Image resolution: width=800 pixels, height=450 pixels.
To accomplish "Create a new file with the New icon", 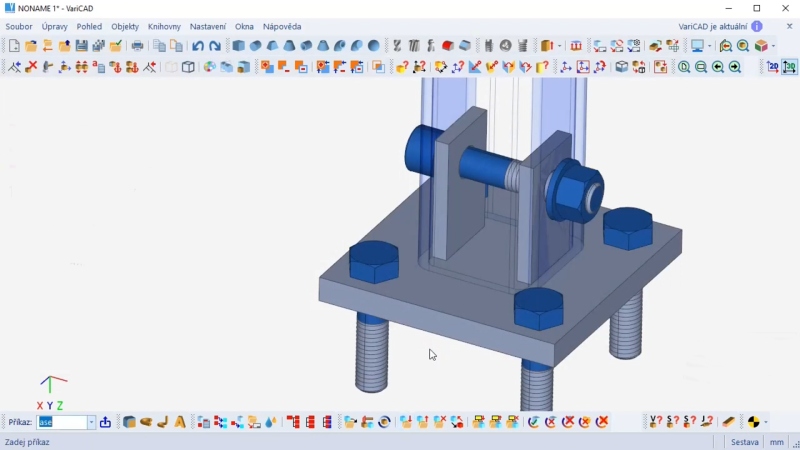I will pos(14,46).
